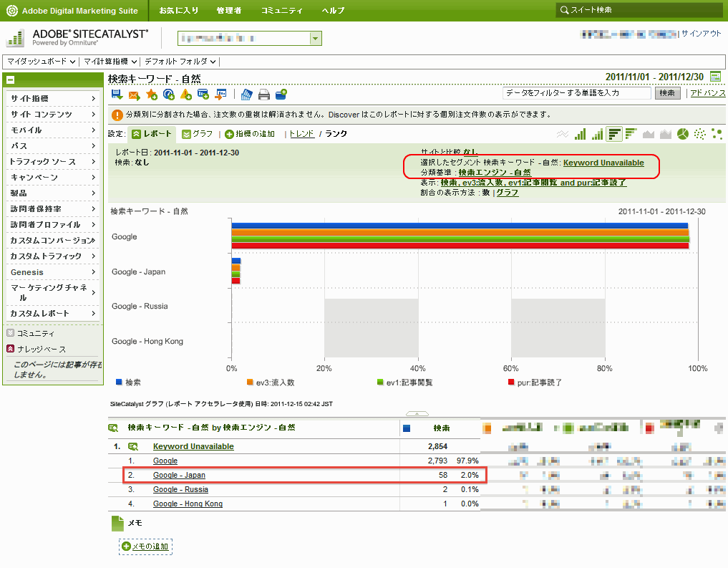The image size is (728, 568).
Task: Click the メモの追加 link
Action: [x=145, y=547]
